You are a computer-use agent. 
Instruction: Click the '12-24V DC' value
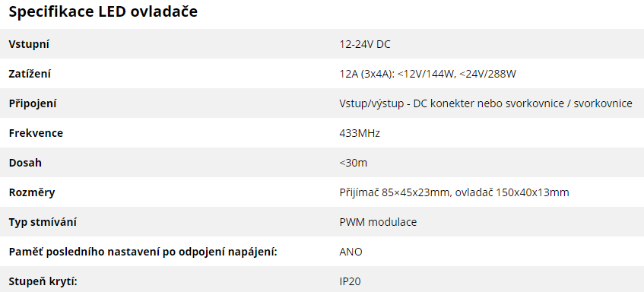pyautogui.click(x=365, y=44)
